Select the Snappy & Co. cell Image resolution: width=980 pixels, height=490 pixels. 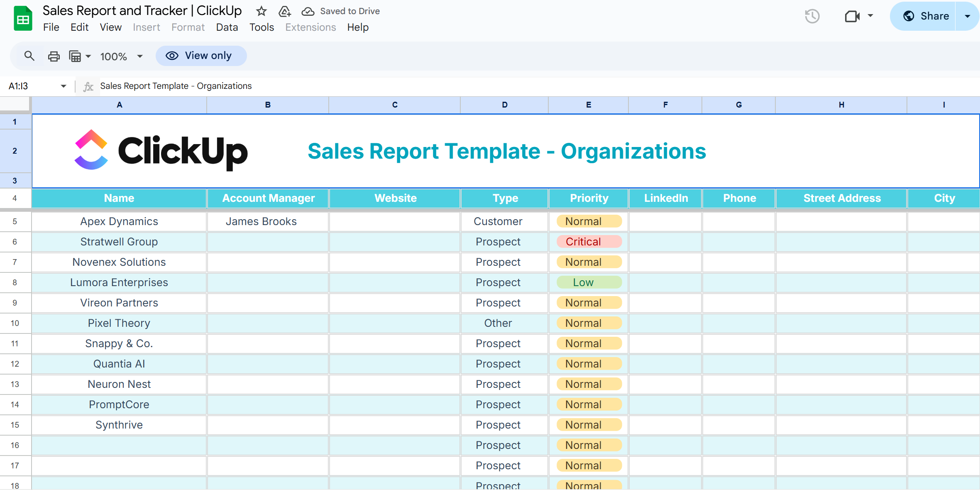pyautogui.click(x=119, y=343)
